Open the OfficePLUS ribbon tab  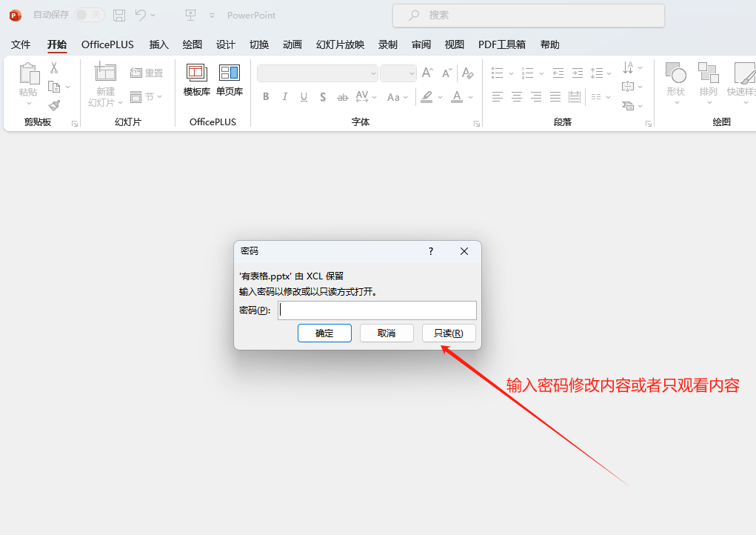(x=107, y=44)
